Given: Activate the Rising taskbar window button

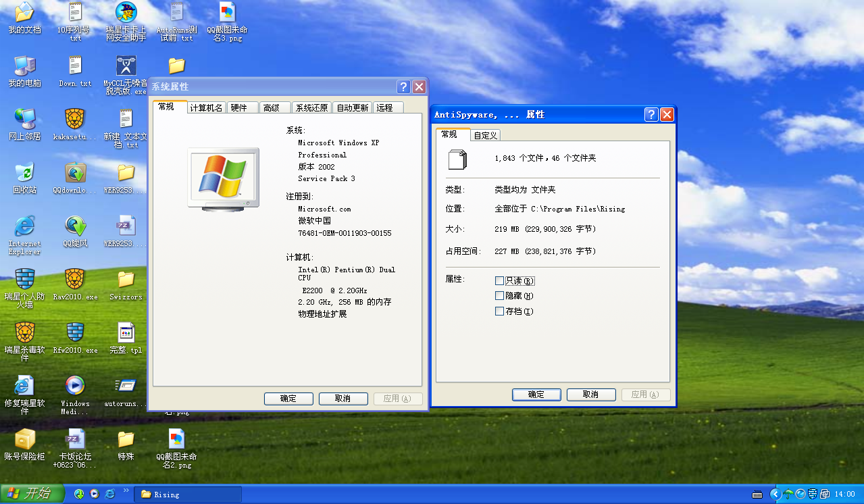Looking at the screenshot, I should (x=188, y=495).
